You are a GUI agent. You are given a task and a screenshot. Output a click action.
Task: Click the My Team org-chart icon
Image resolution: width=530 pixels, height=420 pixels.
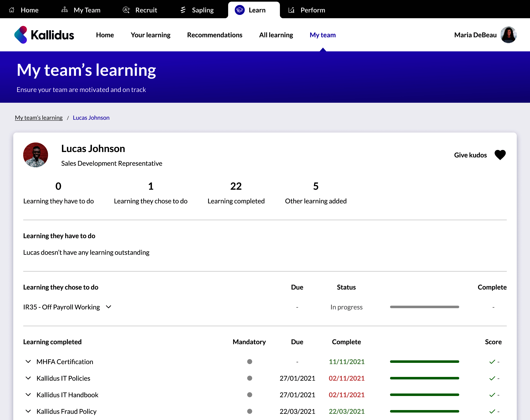click(x=65, y=10)
